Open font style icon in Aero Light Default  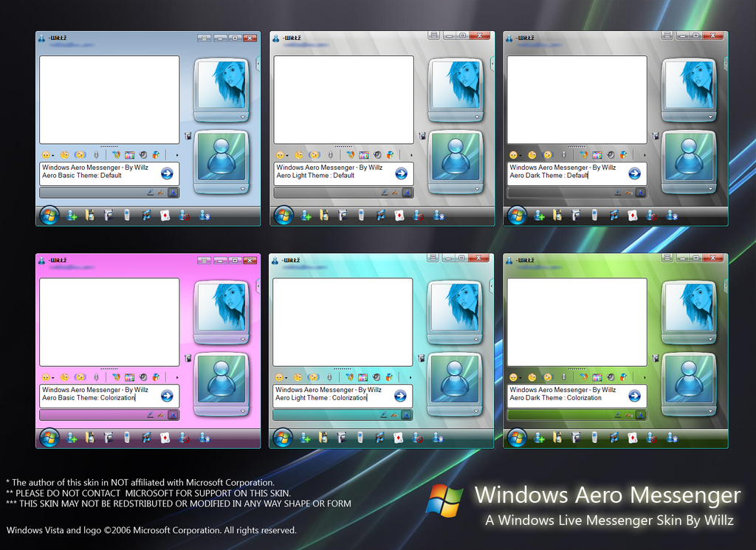tap(351, 155)
